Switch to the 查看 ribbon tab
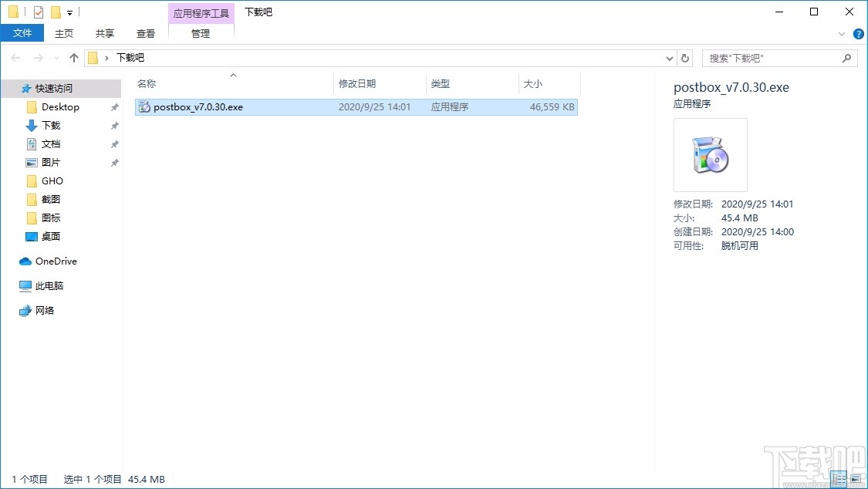This screenshot has height=489, width=868. 146,33
